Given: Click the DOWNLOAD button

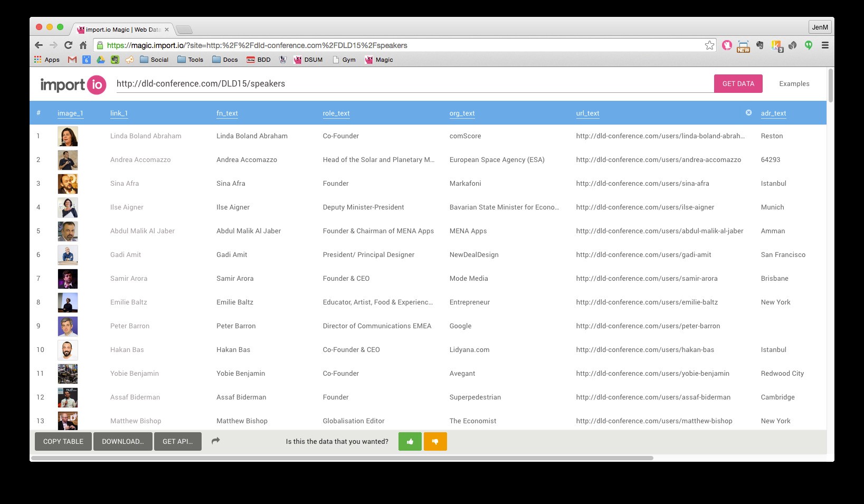Looking at the screenshot, I should tap(123, 442).
